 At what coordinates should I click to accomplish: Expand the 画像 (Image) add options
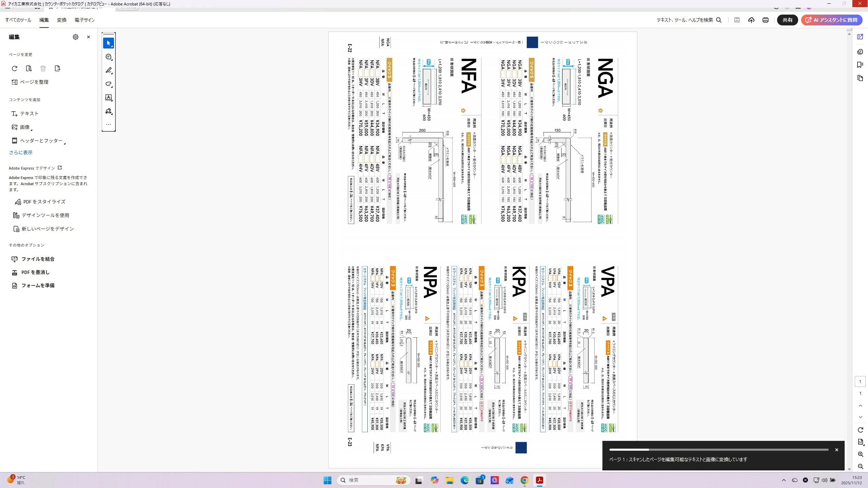[25, 127]
